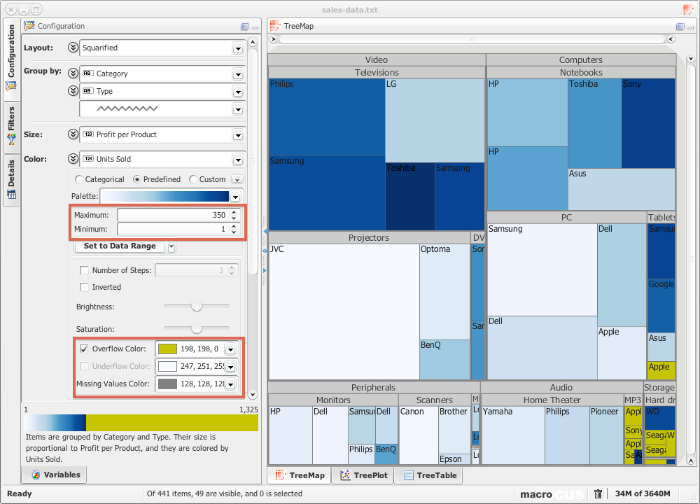Enable the Inverted checkbox

(84, 287)
